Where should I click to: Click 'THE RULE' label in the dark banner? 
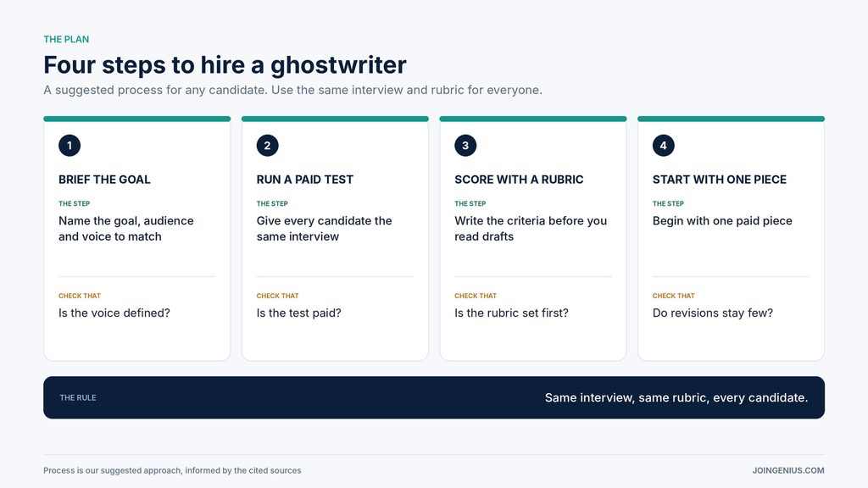[x=78, y=398]
